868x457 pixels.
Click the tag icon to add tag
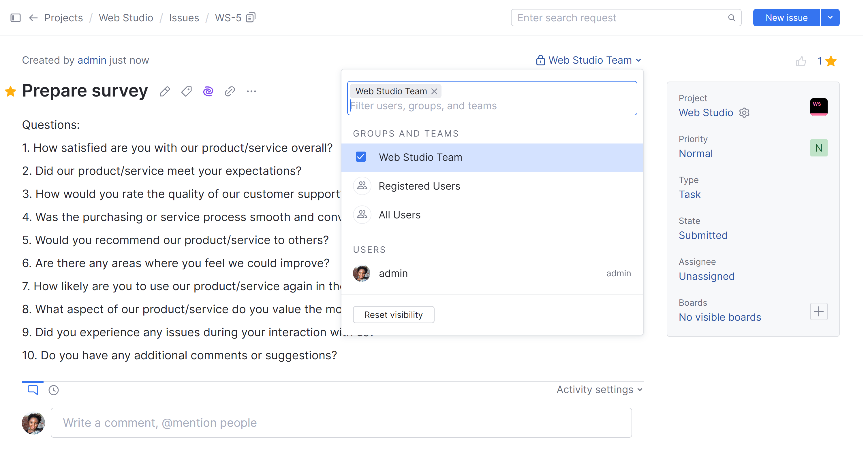[186, 92]
